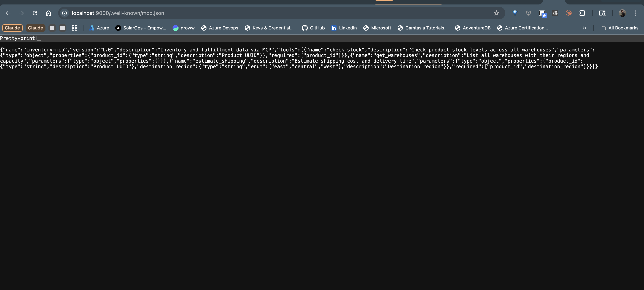Click the picture-in-picture extension icon
The height and width of the screenshot is (290, 644).
coord(542,13)
